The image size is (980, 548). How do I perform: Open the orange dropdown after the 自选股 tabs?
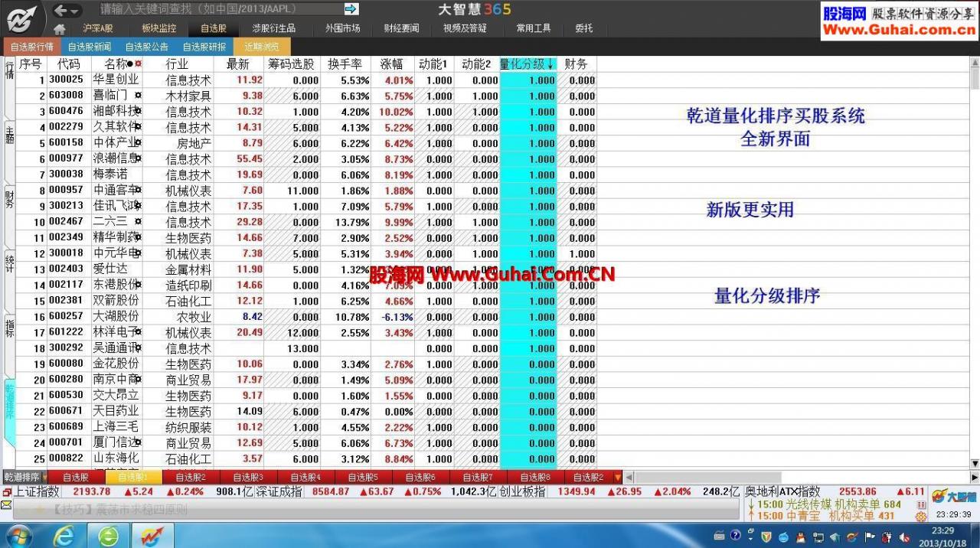coord(618,478)
